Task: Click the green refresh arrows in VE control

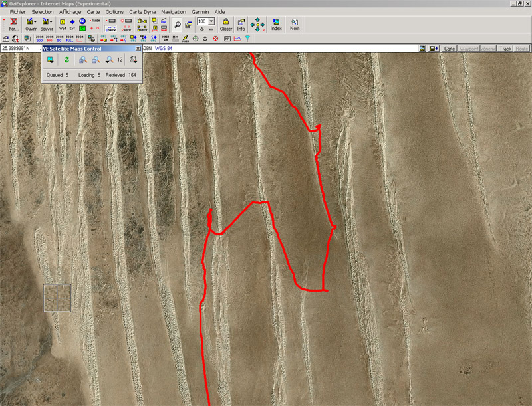Action: point(66,60)
